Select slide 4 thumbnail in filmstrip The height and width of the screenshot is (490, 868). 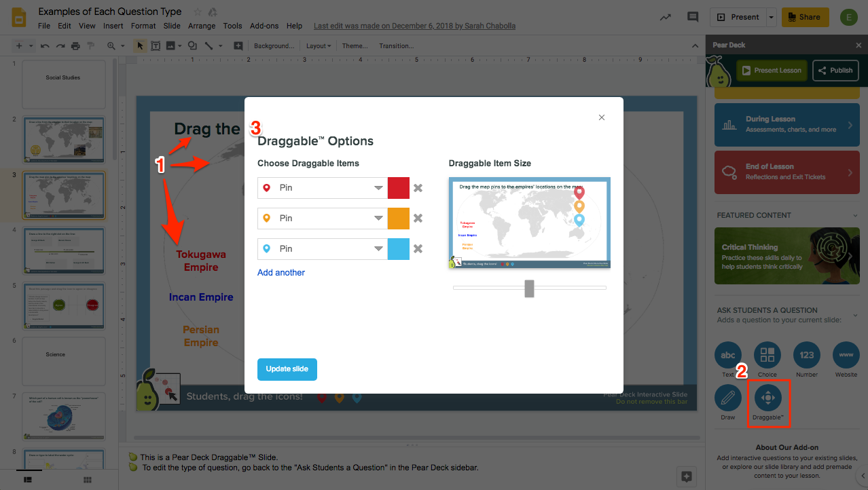64,251
